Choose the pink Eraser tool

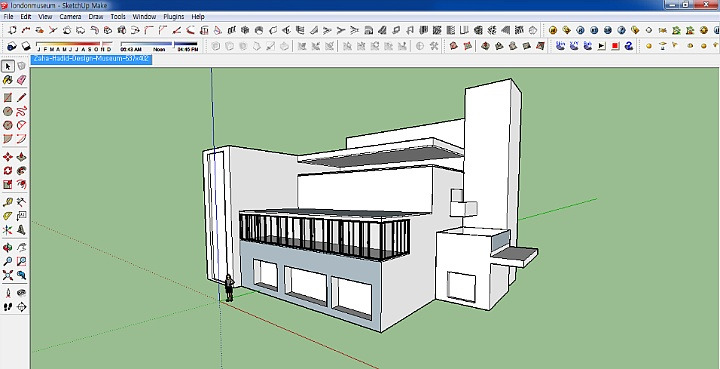click(22, 80)
